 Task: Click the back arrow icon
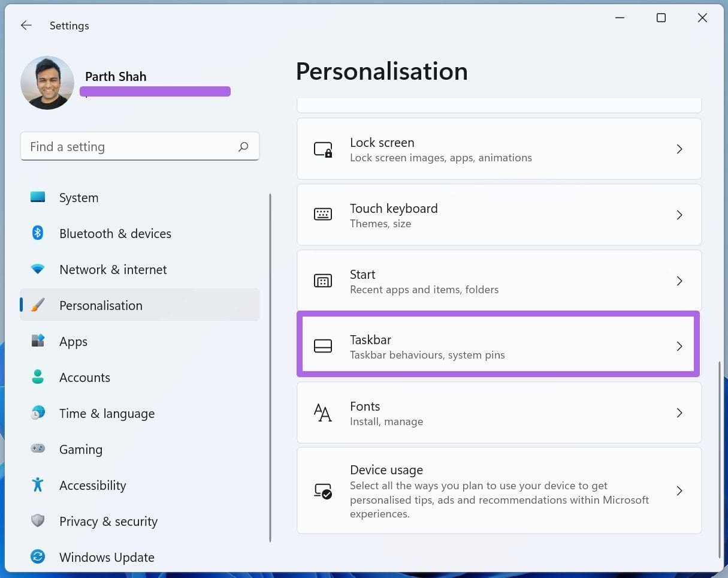pyautogui.click(x=26, y=25)
